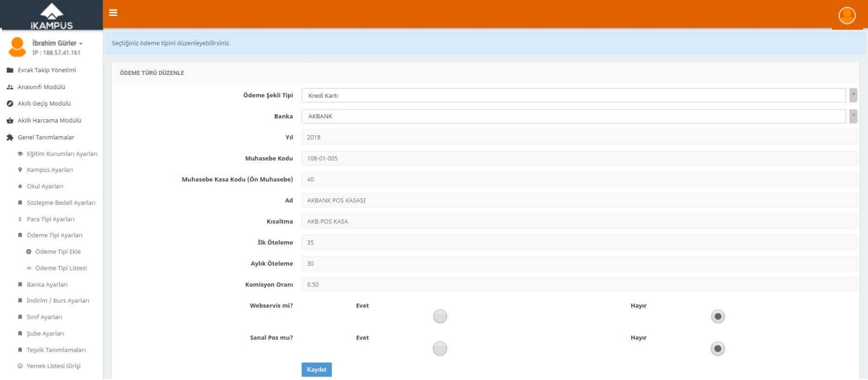
Task: Select Evet for Sanal Pos mu
Action: point(440,349)
